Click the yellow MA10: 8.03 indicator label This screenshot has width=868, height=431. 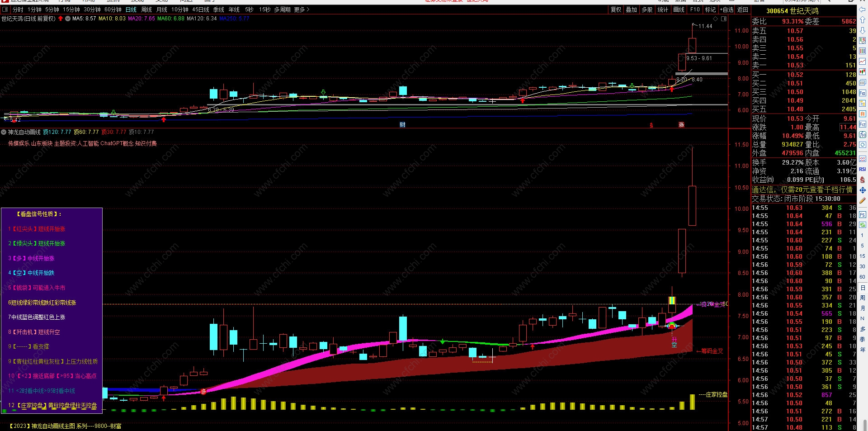[112, 19]
